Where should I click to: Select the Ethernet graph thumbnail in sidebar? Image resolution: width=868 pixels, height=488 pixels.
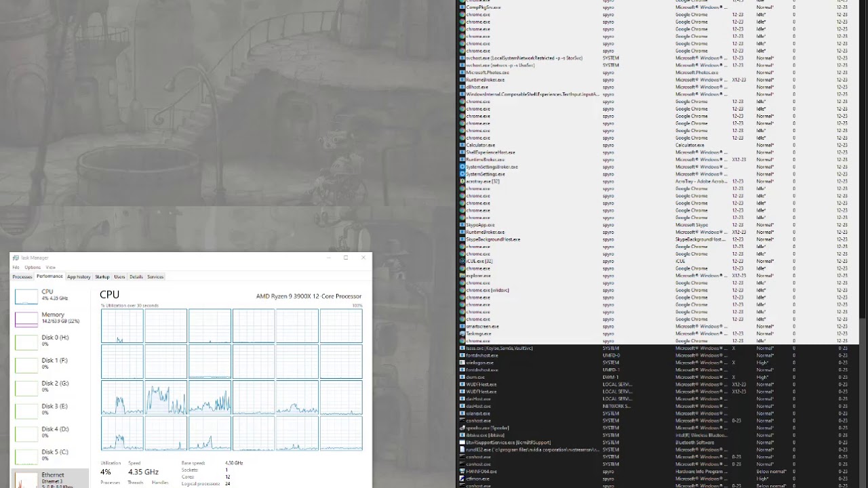click(26, 480)
